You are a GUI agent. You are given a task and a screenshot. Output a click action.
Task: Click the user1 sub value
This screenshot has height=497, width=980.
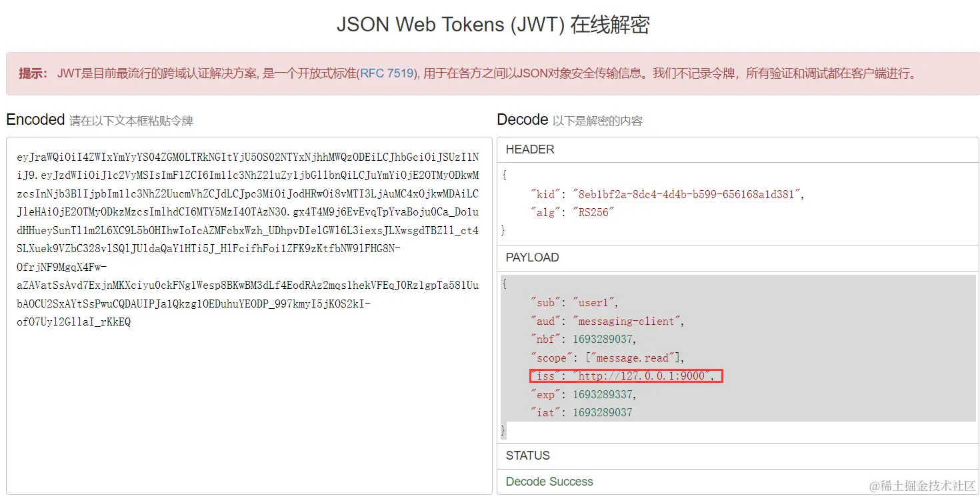click(590, 303)
